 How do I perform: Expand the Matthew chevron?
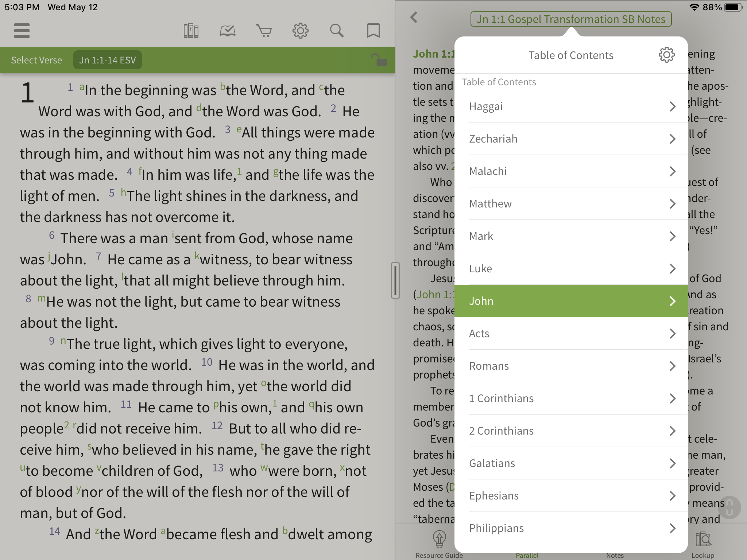pyautogui.click(x=673, y=204)
